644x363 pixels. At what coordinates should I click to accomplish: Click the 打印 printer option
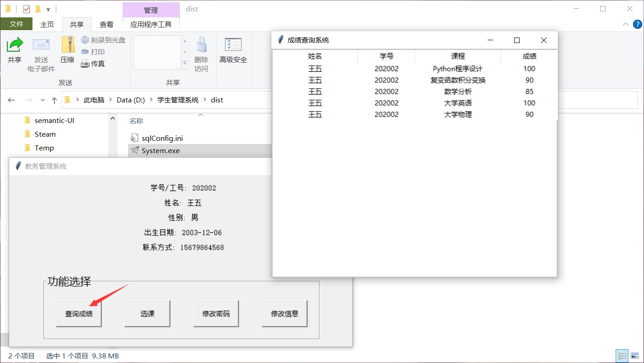pyautogui.click(x=93, y=52)
